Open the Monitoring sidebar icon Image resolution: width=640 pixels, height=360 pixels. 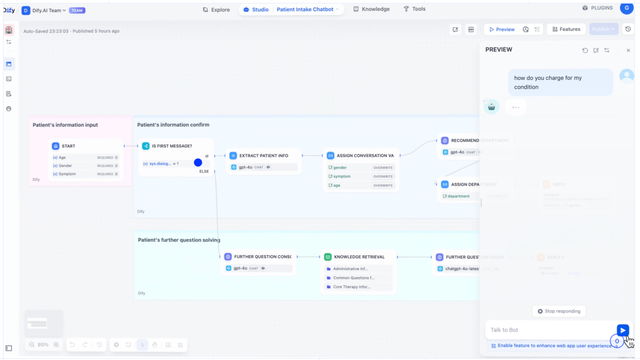[x=9, y=109]
